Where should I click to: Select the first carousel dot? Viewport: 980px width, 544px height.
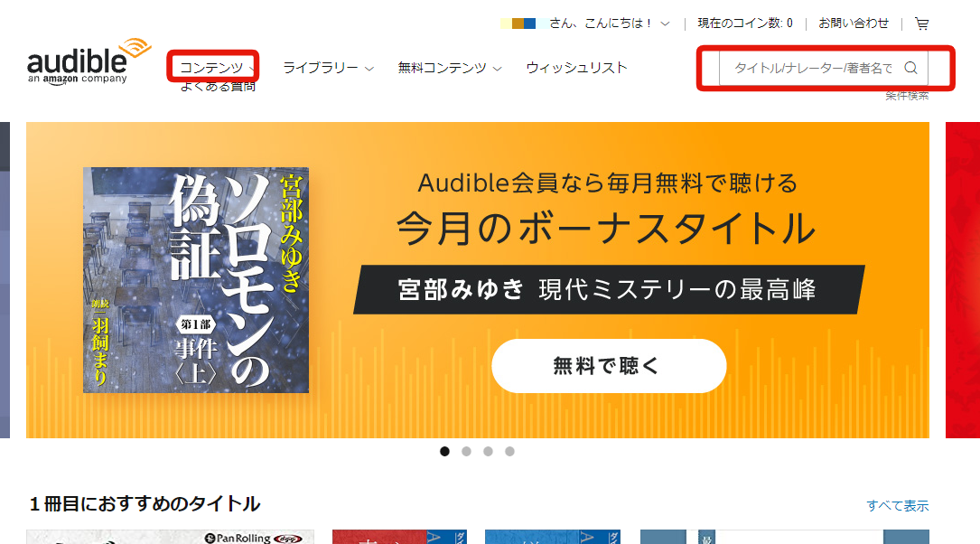point(444,452)
